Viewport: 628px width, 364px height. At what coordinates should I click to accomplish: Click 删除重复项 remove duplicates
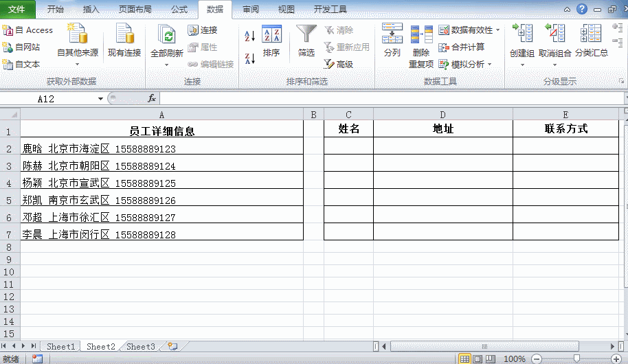(x=421, y=47)
